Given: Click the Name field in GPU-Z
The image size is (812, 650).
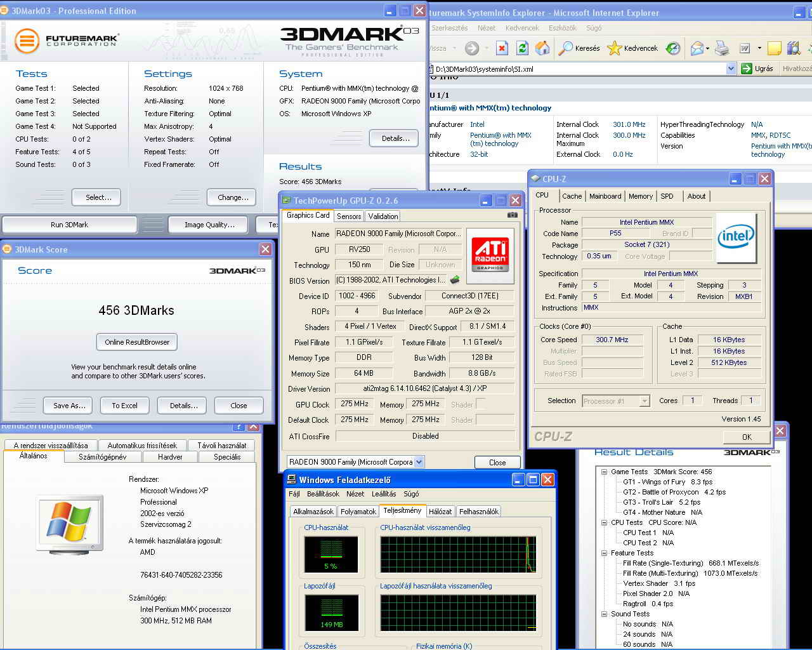Looking at the screenshot, I should (398, 234).
